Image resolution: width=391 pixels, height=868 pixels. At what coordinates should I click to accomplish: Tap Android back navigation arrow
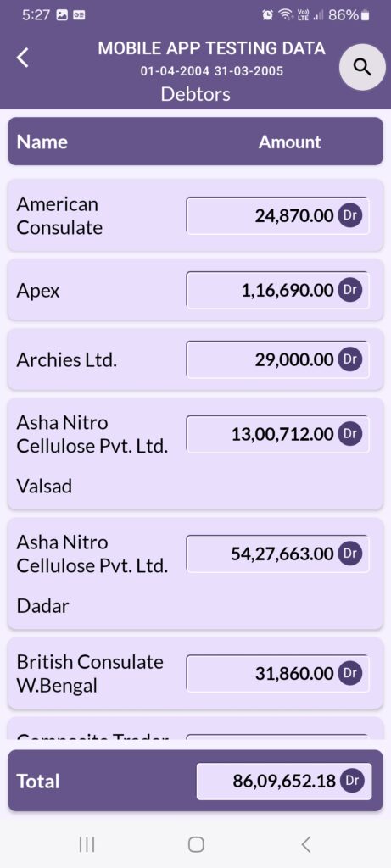(305, 844)
